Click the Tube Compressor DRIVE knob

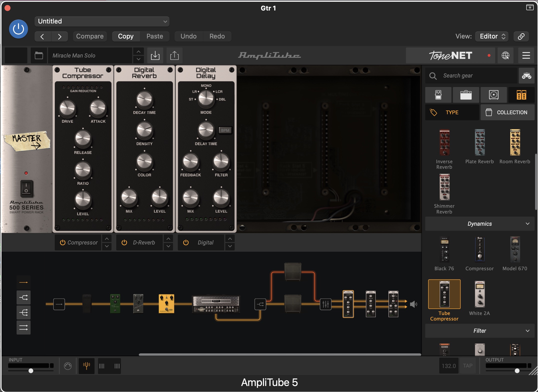tap(67, 108)
